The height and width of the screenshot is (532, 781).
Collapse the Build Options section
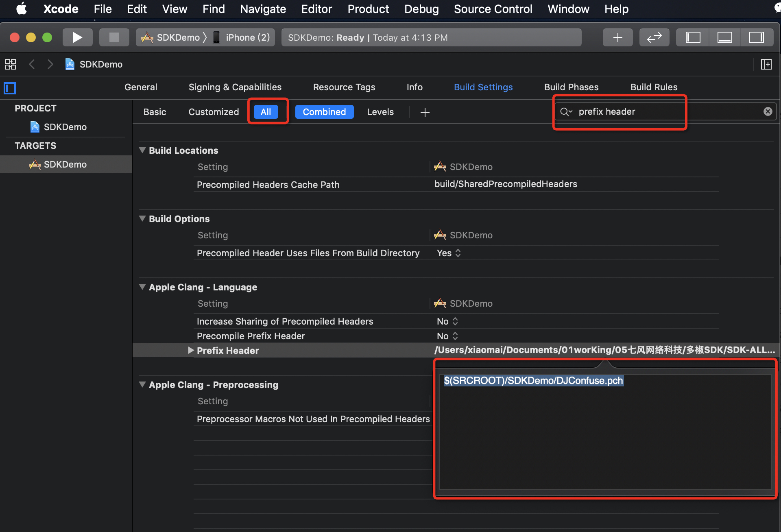[x=142, y=218]
